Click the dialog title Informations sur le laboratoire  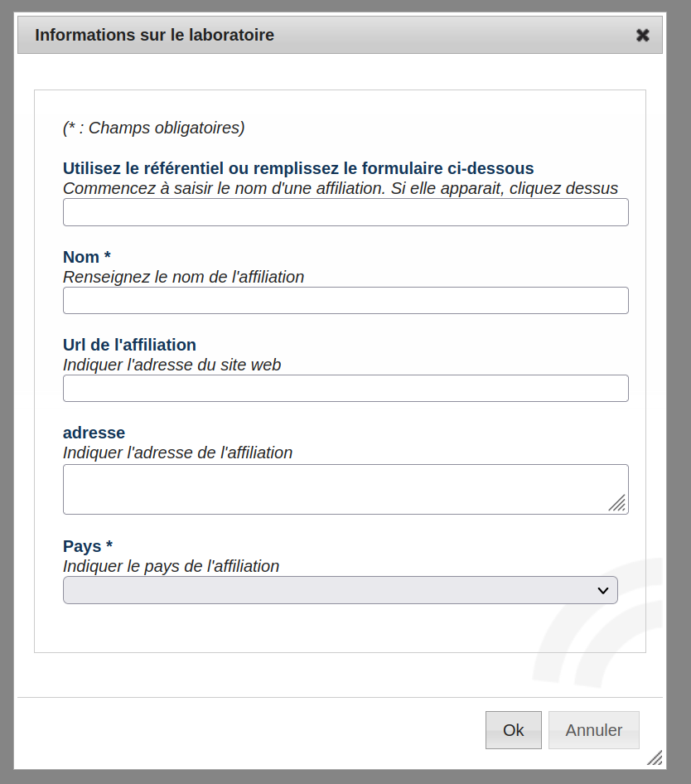(x=153, y=35)
